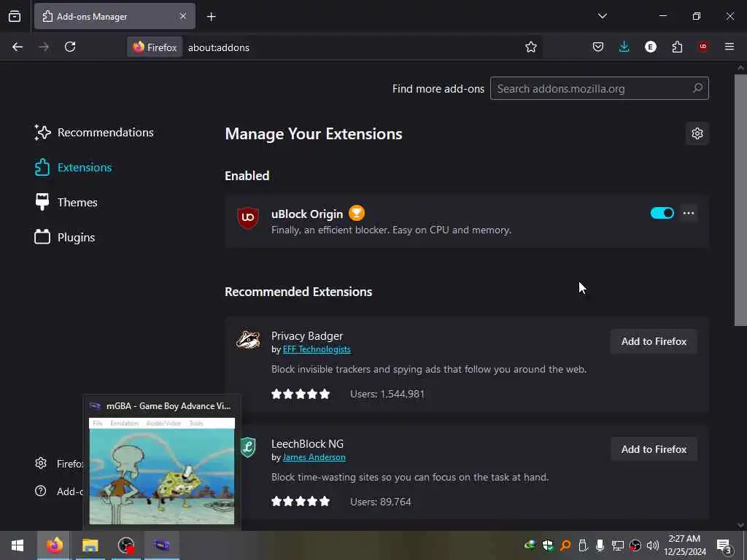Add LeechBlock NG to Firefox
Screen dimensions: 747x560
click(654, 449)
